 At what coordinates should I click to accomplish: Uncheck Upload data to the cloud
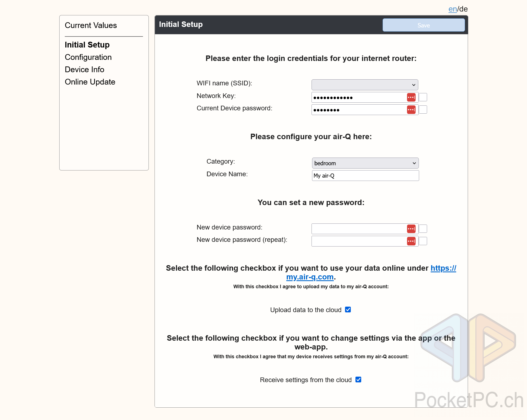coord(348,310)
